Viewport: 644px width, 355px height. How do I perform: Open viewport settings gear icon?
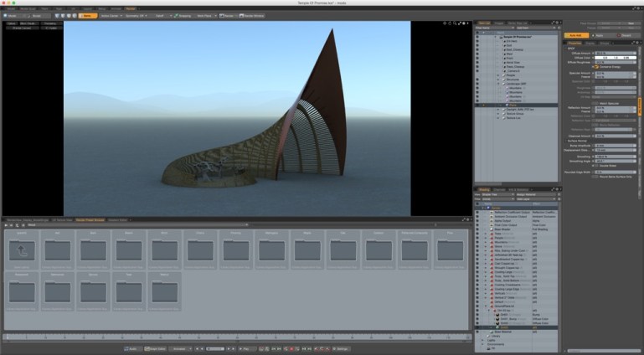[x=464, y=23]
